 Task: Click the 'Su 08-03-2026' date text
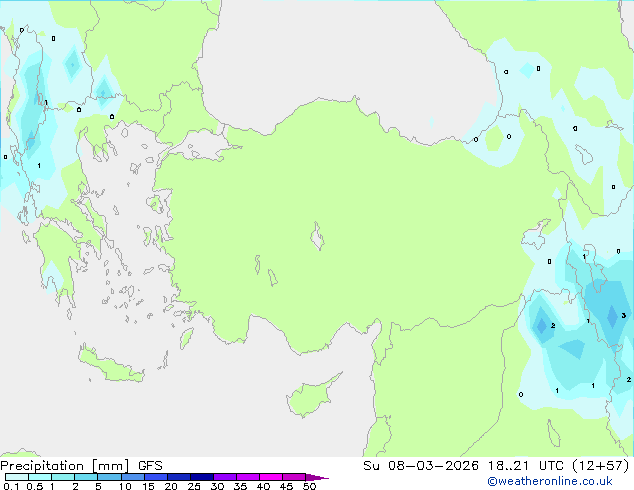coord(421,466)
